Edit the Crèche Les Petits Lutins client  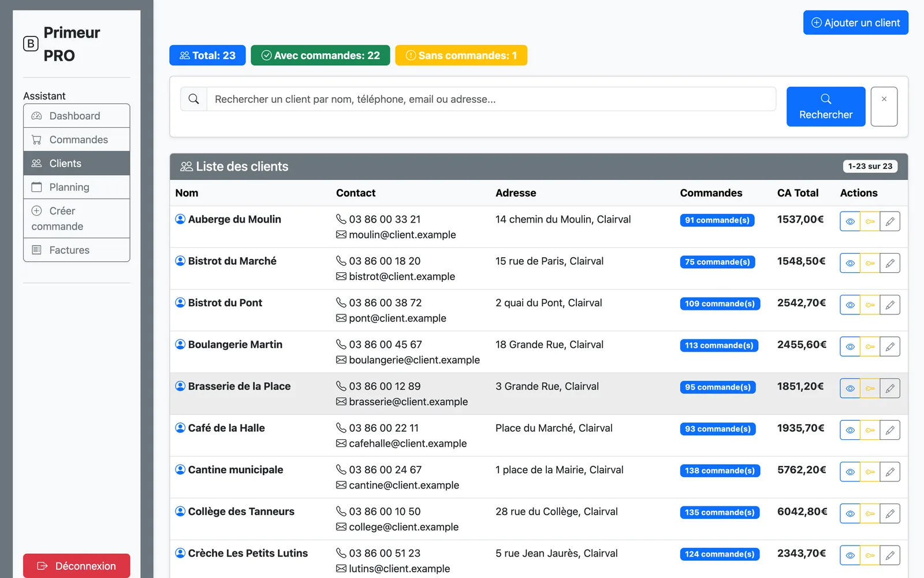coord(890,555)
